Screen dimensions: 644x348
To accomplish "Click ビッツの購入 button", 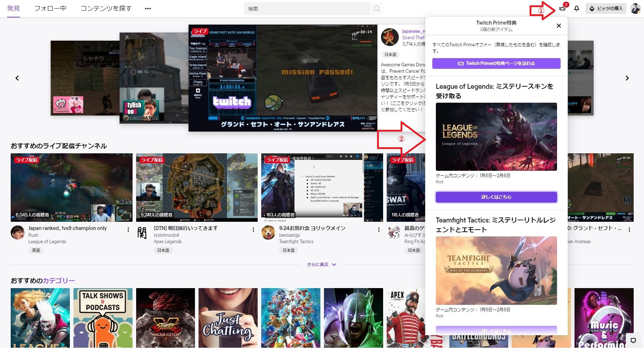I will (x=606, y=9).
